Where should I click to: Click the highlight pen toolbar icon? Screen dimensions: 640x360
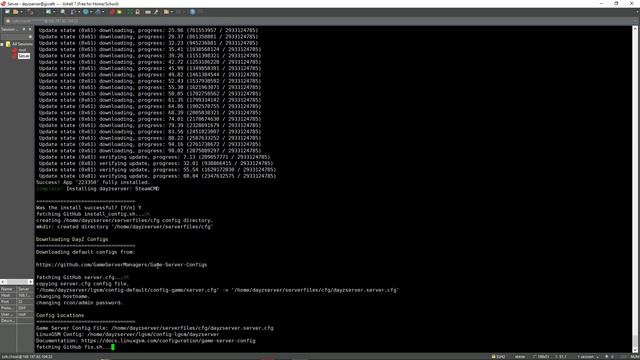pyautogui.click(x=156, y=12)
